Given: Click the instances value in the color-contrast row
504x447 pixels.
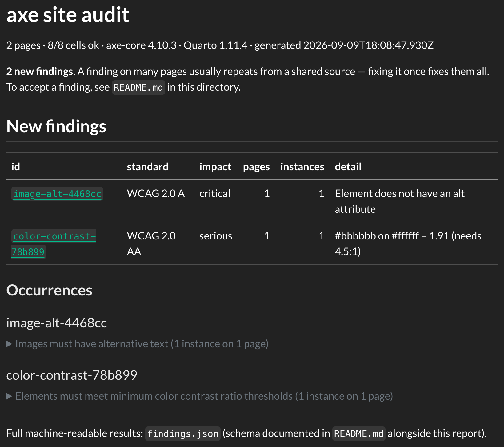Looking at the screenshot, I should pos(322,236).
